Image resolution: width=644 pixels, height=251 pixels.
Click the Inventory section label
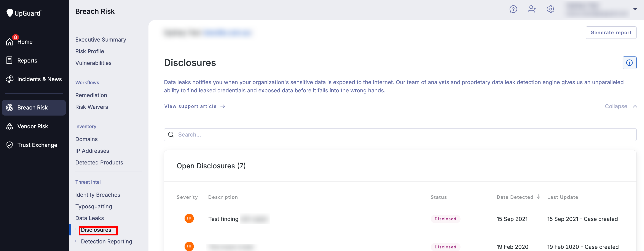click(x=86, y=126)
